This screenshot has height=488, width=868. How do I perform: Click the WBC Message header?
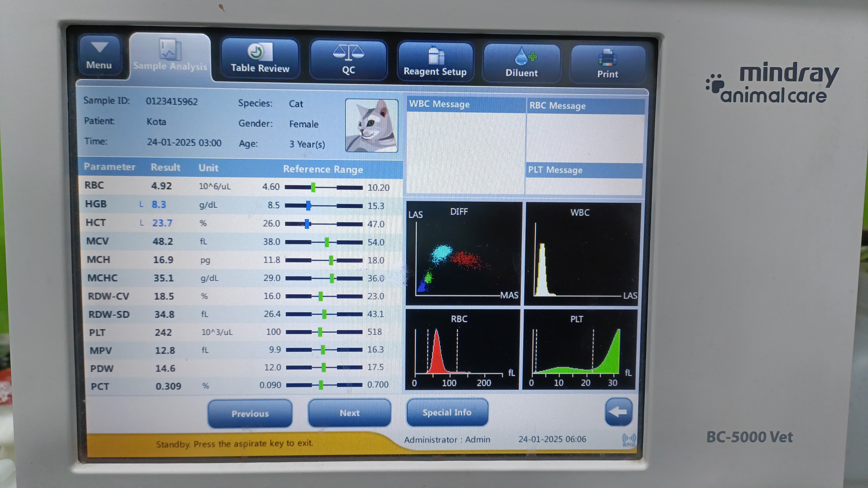pos(466,104)
